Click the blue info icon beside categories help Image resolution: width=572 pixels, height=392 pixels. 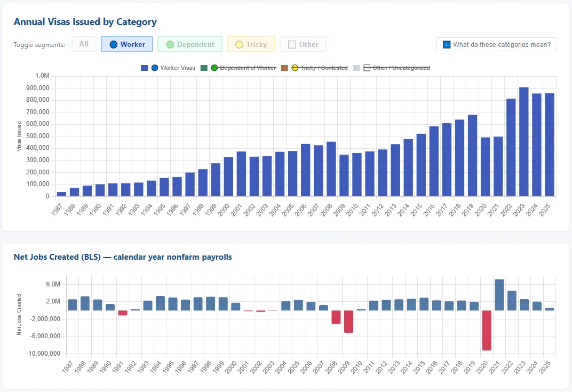click(447, 44)
